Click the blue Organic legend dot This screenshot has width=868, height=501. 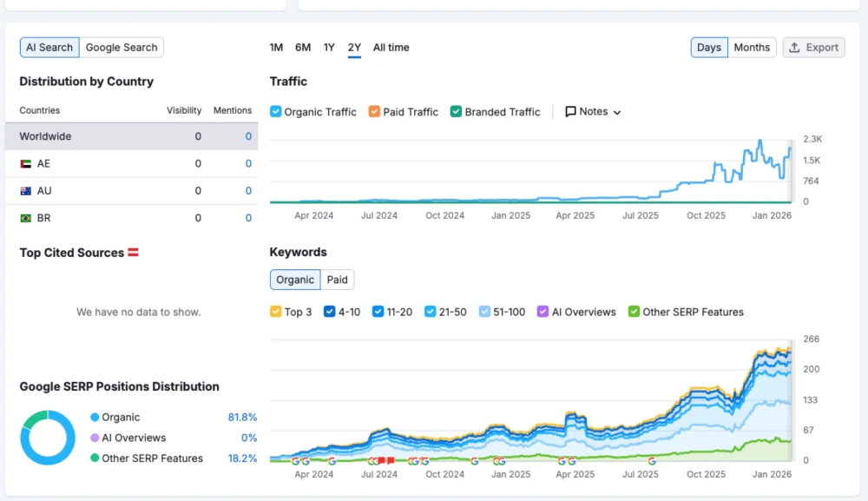click(95, 417)
